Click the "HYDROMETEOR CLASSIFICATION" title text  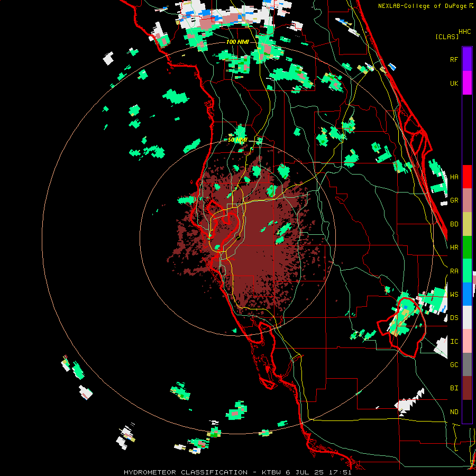(x=186, y=472)
